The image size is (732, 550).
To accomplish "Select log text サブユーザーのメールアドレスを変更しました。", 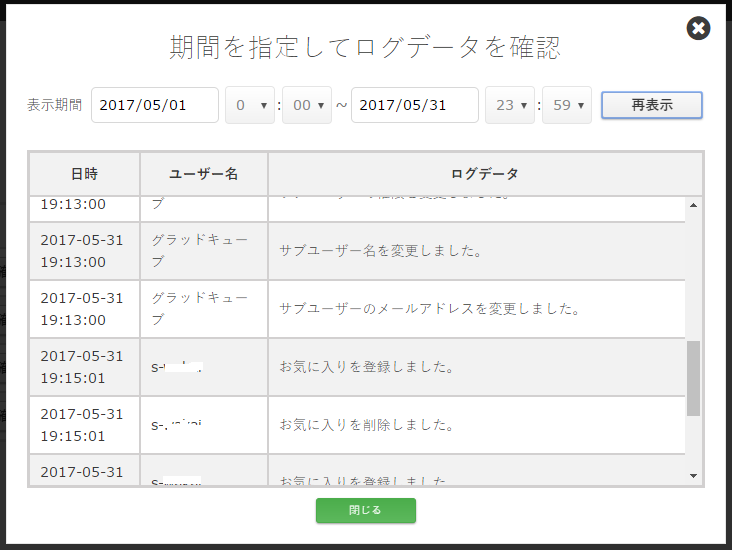I will (429, 309).
